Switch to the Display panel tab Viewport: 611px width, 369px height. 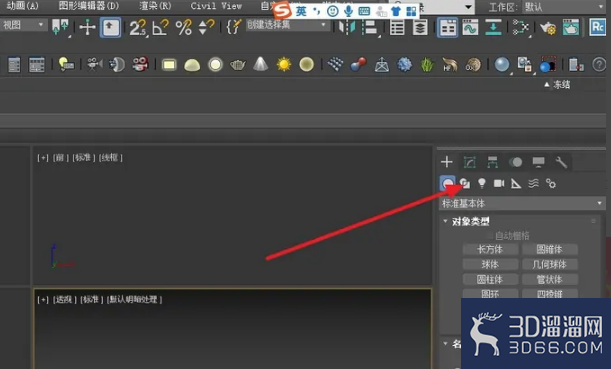click(539, 162)
